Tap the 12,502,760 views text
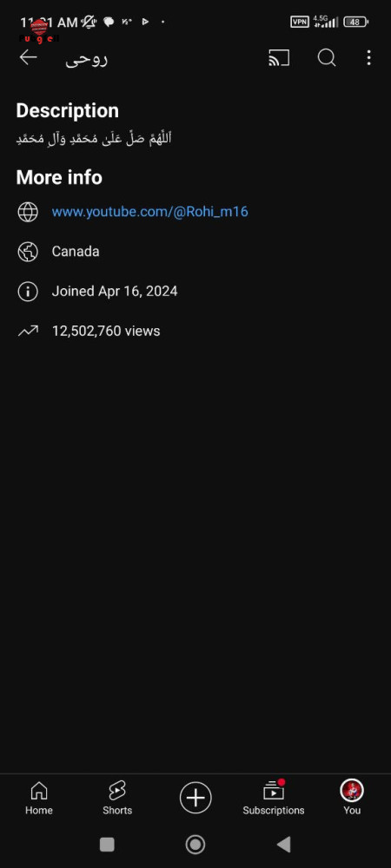The width and height of the screenshot is (391, 868). [x=106, y=331]
